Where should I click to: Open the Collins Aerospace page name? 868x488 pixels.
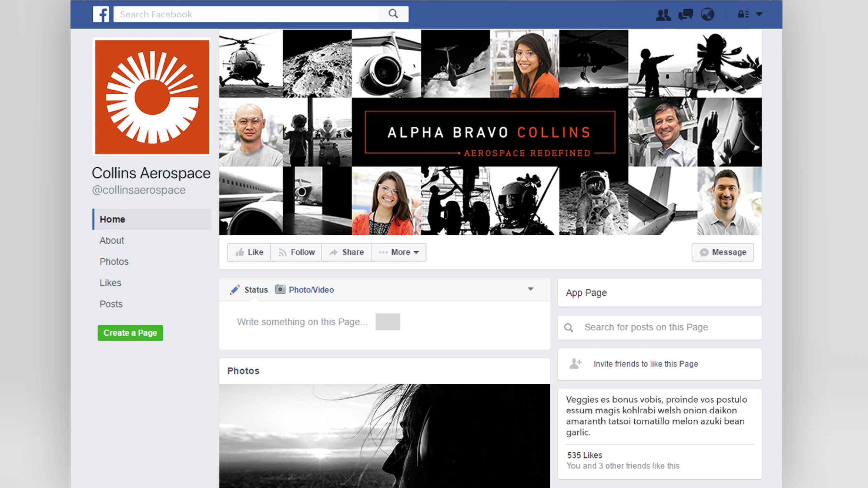click(151, 173)
